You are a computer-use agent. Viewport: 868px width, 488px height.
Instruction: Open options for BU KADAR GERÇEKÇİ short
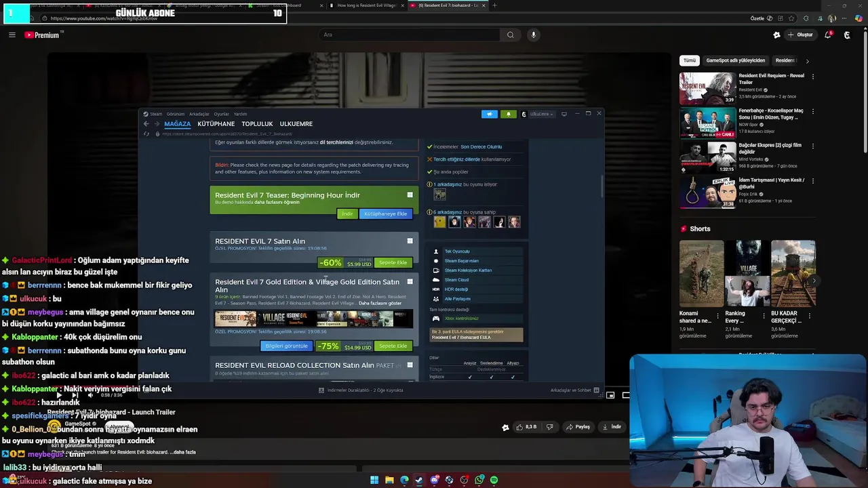click(x=809, y=315)
